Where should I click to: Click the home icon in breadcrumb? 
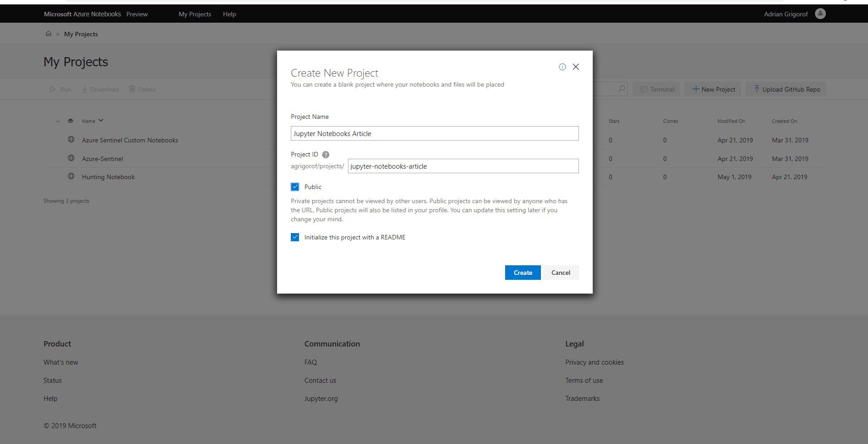click(x=48, y=34)
